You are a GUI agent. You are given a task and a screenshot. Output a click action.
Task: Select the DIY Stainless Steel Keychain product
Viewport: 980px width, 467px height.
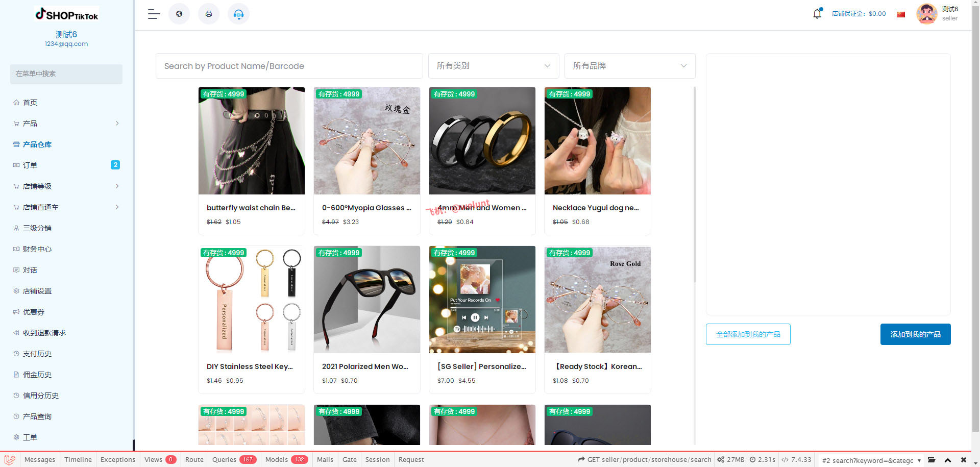point(252,319)
